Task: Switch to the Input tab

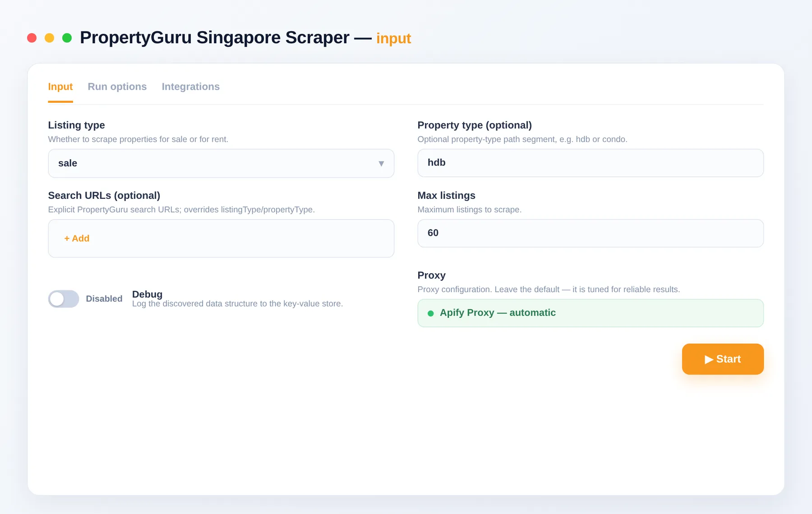Action: tap(60, 87)
